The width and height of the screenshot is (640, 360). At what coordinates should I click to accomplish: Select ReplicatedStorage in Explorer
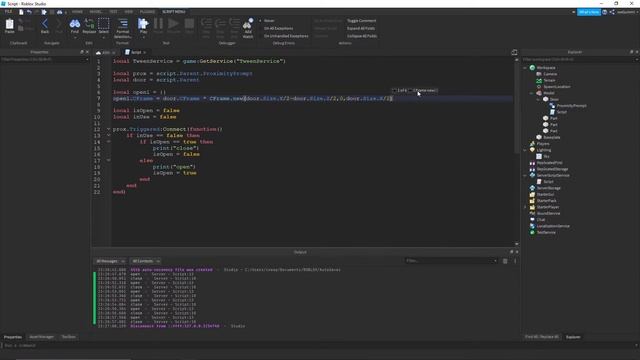(552, 169)
